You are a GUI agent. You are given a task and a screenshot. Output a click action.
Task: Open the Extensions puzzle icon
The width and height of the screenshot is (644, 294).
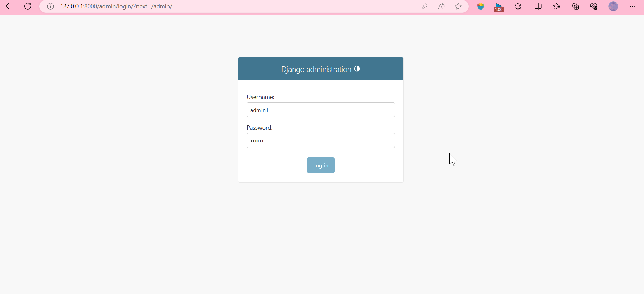[518, 6]
